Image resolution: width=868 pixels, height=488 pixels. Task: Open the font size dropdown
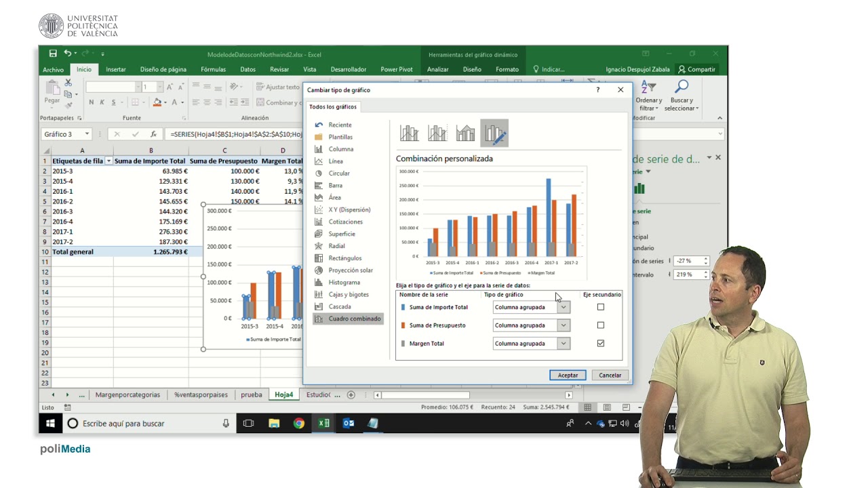160,87
